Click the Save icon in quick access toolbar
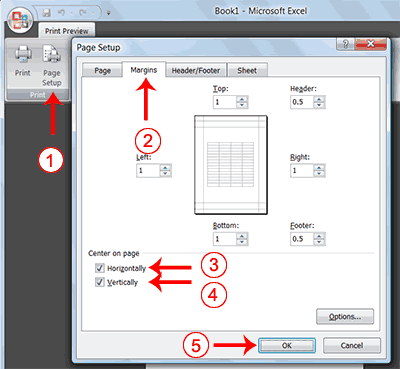The image size is (400, 369). click(x=47, y=13)
